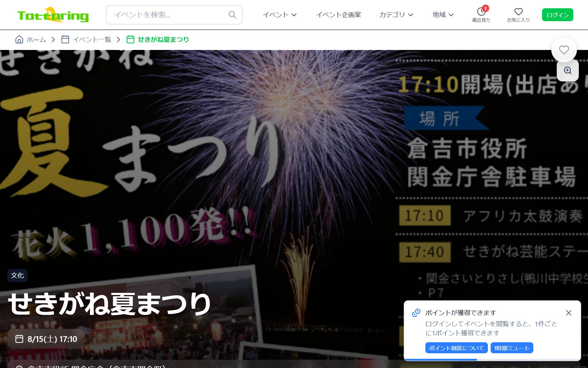
Task: Click the notification progress bar
Action: [x=492, y=359]
